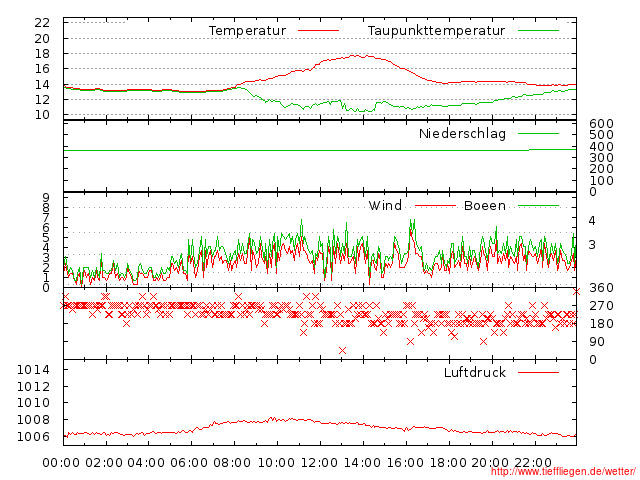Click the 200 precipitation axis label

(601, 169)
